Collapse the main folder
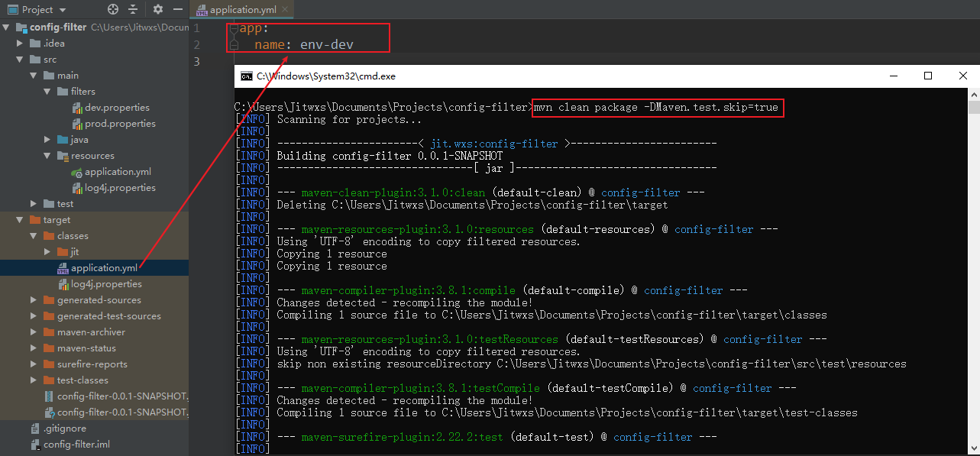Screen dimensions: 980x456 click(x=34, y=76)
